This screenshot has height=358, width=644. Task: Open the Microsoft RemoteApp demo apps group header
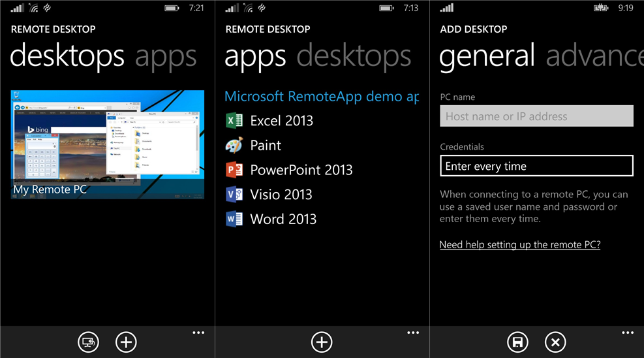(322, 97)
